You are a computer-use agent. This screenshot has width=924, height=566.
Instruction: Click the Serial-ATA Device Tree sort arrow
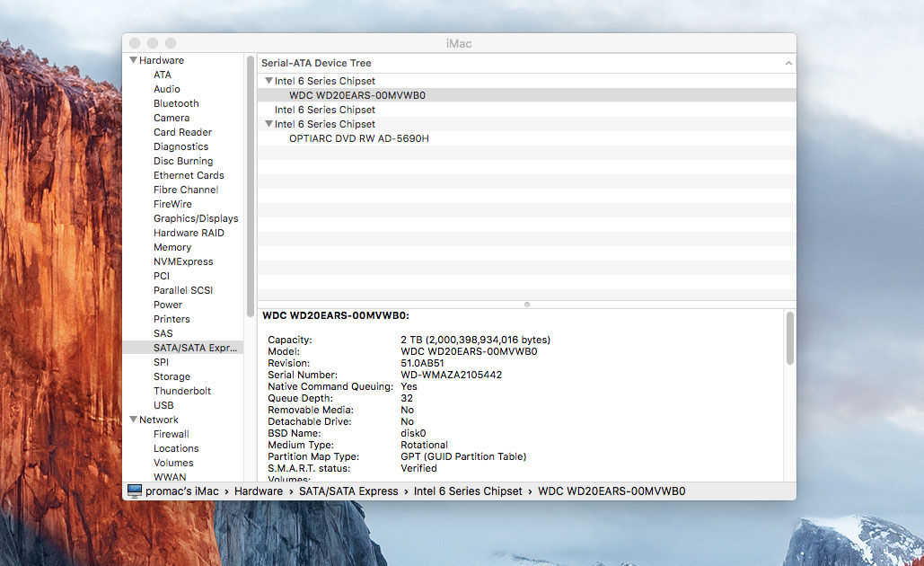pyautogui.click(x=788, y=63)
